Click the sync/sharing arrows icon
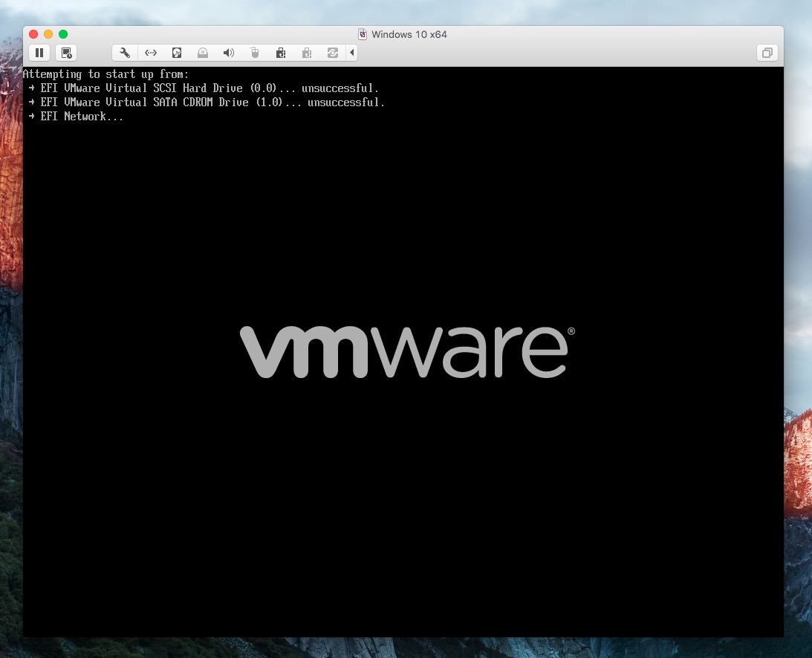This screenshot has height=658, width=812. click(332, 53)
